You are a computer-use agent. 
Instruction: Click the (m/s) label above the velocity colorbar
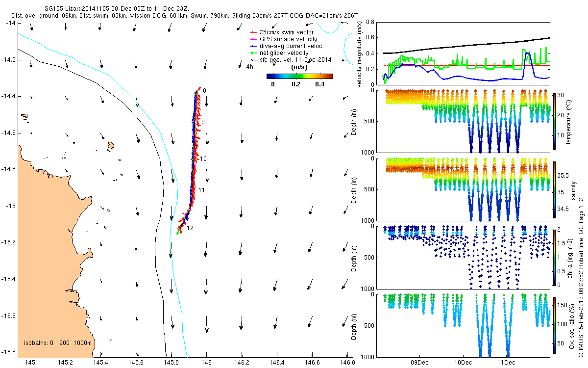coord(299,67)
